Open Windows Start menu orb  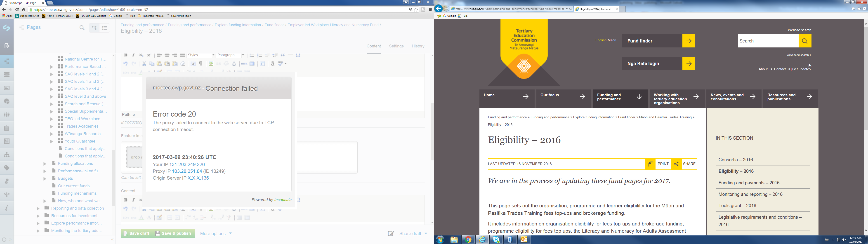pyautogui.click(x=440, y=240)
